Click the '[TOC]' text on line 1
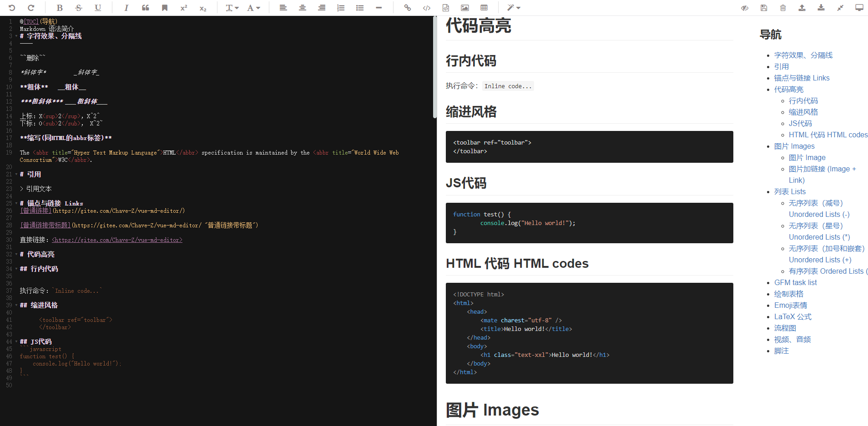This screenshot has height=426, width=868. pos(31,21)
